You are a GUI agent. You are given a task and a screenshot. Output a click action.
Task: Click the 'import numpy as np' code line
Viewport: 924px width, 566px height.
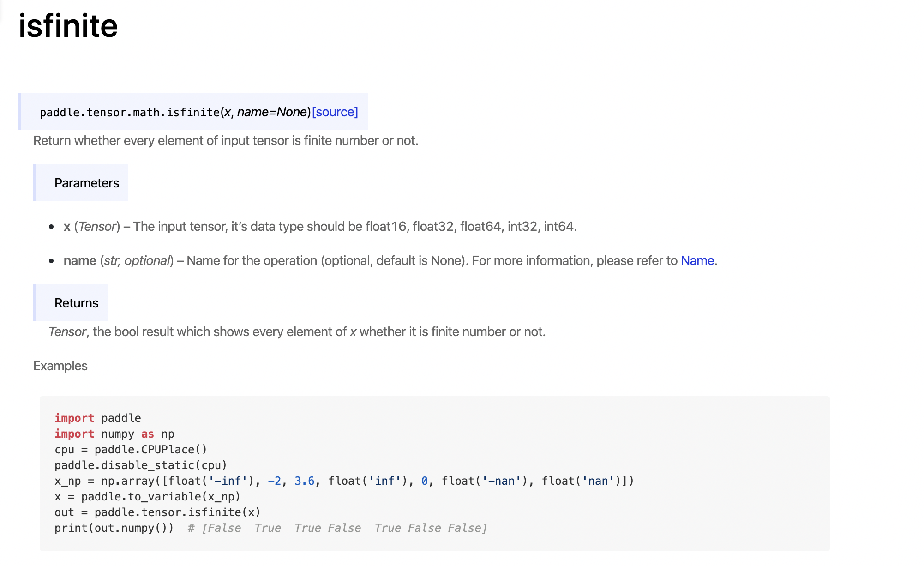click(114, 434)
